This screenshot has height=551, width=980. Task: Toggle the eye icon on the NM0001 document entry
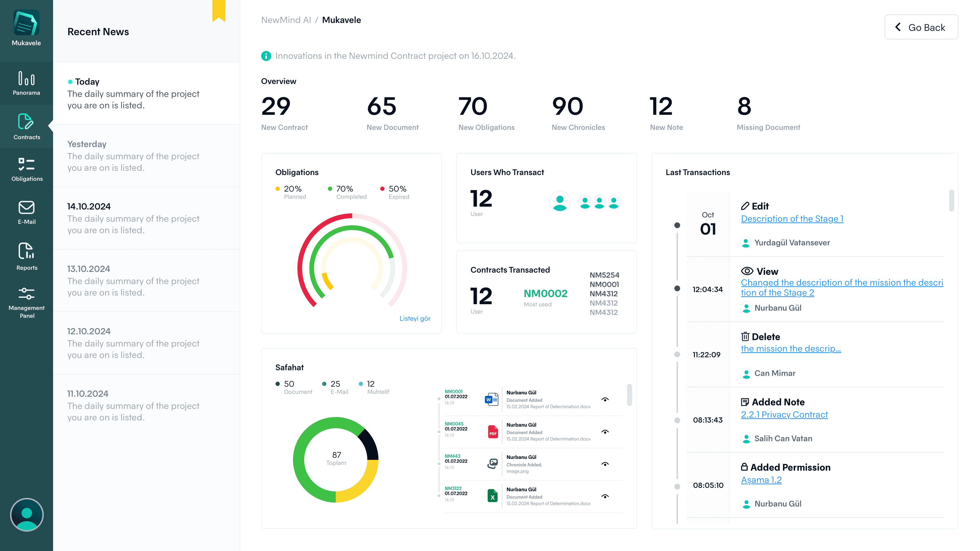click(605, 400)
